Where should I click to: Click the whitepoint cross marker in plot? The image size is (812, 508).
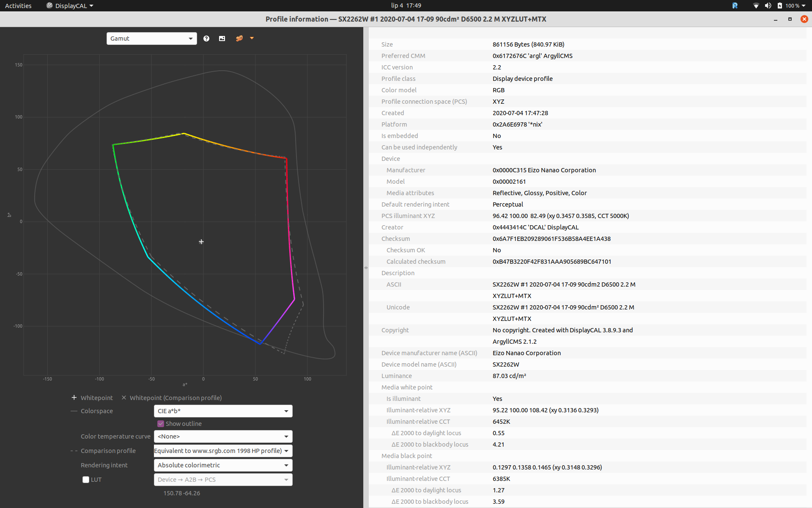[x=201, y=242]
